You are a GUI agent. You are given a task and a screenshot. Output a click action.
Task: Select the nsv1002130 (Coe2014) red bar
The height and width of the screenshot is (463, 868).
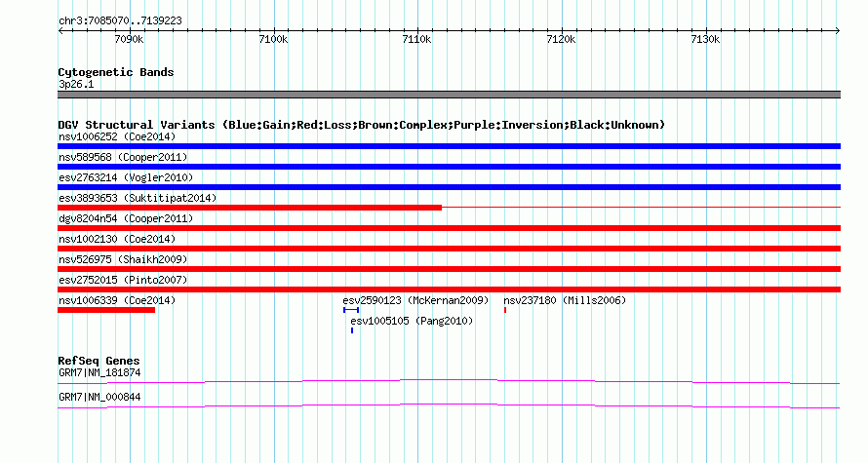pos(449,249)
